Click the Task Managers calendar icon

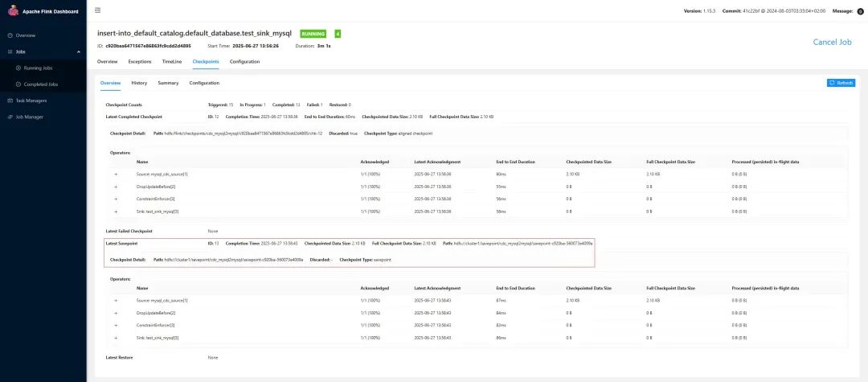click(x=10, y=101)
